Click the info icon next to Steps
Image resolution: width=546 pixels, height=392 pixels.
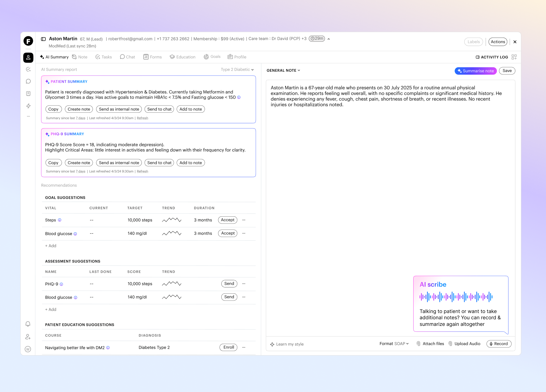pos(59,220)
